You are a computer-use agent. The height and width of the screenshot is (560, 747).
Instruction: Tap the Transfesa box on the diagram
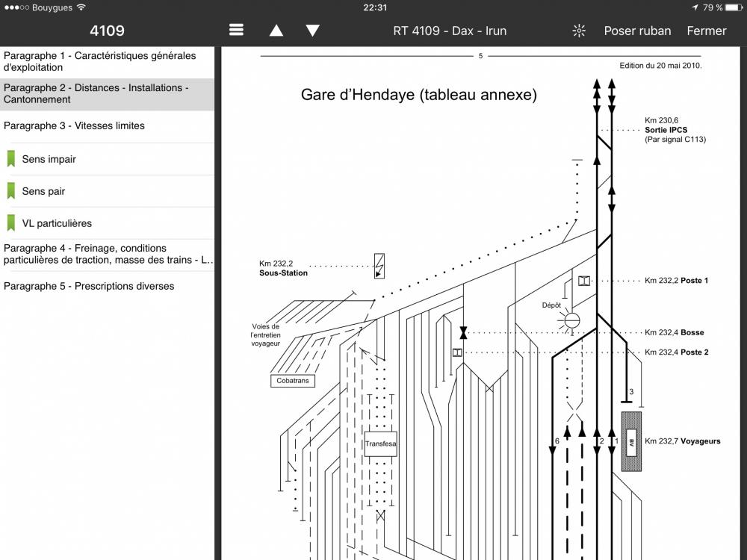(380, 444)
